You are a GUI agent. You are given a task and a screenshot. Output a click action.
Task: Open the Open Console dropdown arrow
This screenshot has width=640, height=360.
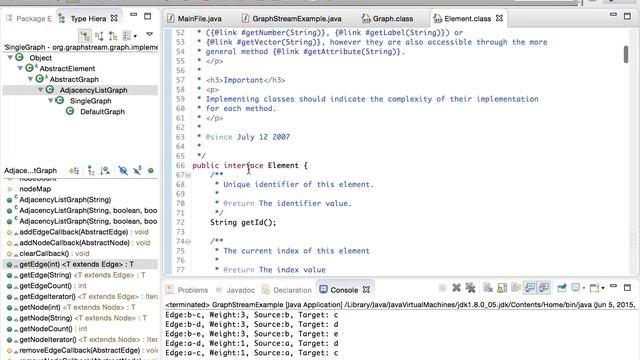(x=602, y=288)
